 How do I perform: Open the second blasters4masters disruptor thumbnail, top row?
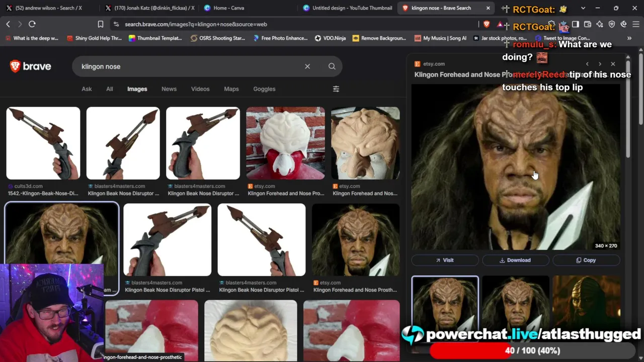(x=123, y=143)
